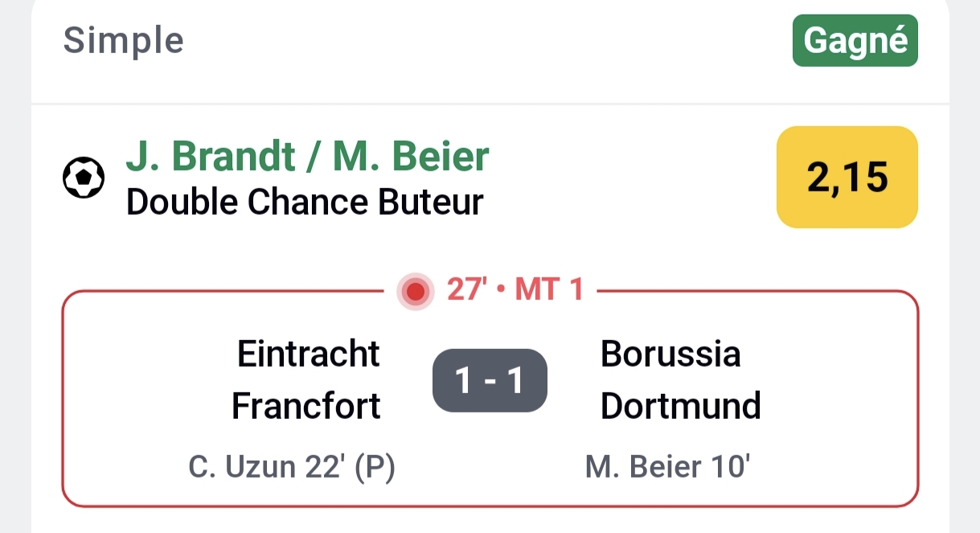Select the Simple bet type label

[124, 40]
